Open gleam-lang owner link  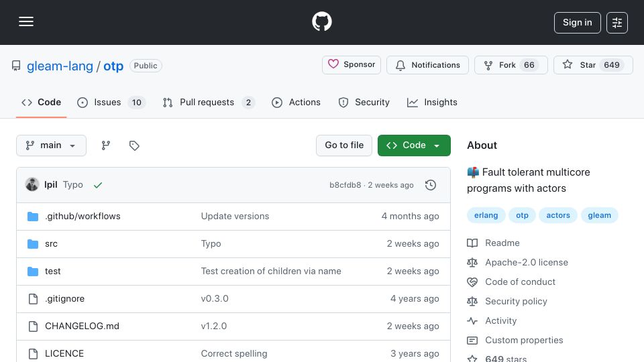tap(60, 66)
